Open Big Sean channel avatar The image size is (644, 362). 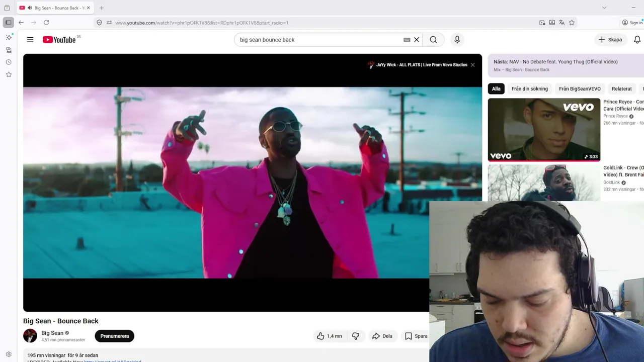30,336
